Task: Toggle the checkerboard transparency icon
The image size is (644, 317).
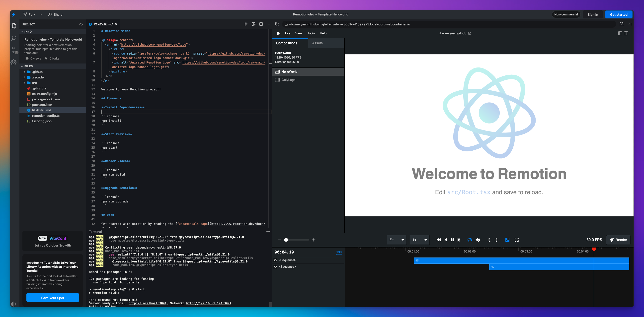Action: pos(507,240)
